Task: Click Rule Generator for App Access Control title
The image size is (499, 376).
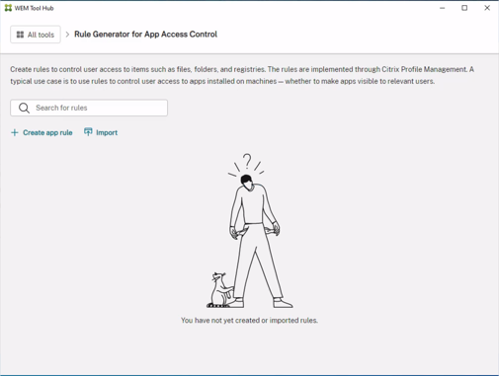Action: click(146, 34)
